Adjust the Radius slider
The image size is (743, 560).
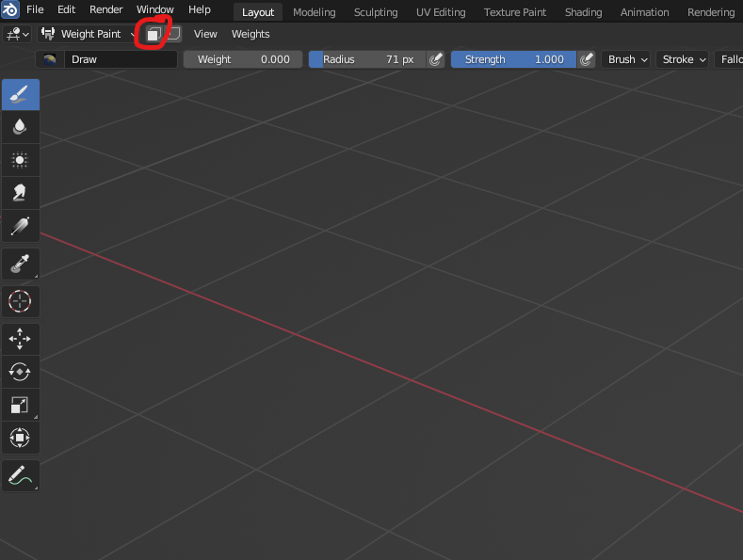click(x=367, y=59)
